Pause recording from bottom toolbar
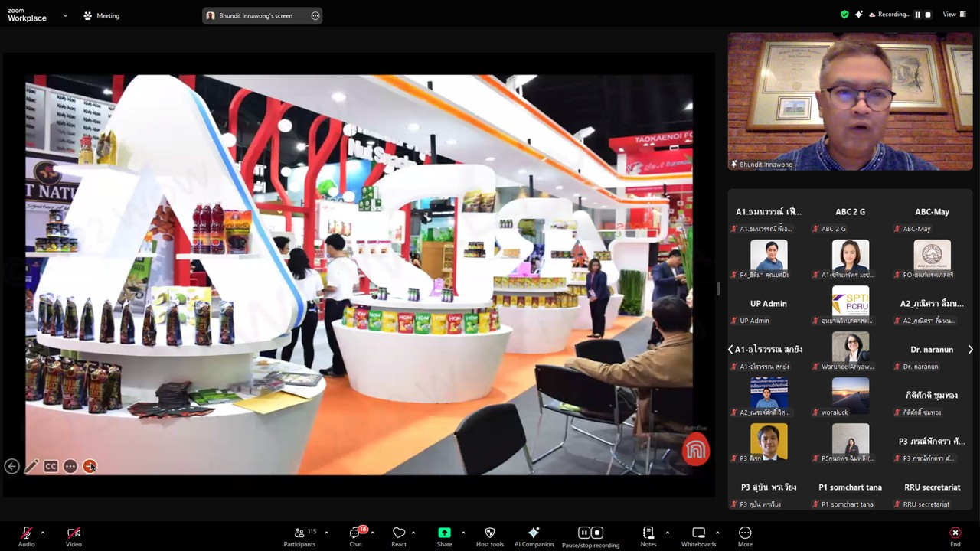The image size is (980, 551). point(584,533)
